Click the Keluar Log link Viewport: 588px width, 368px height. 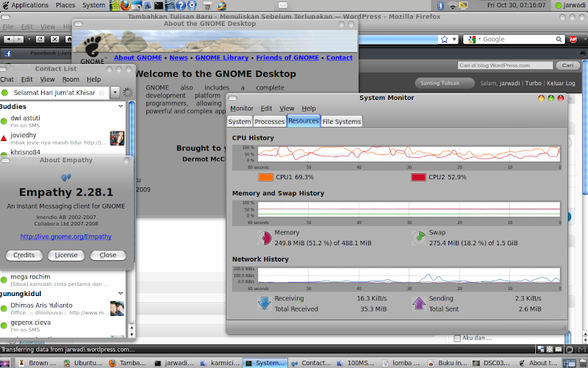click(561, 83)
